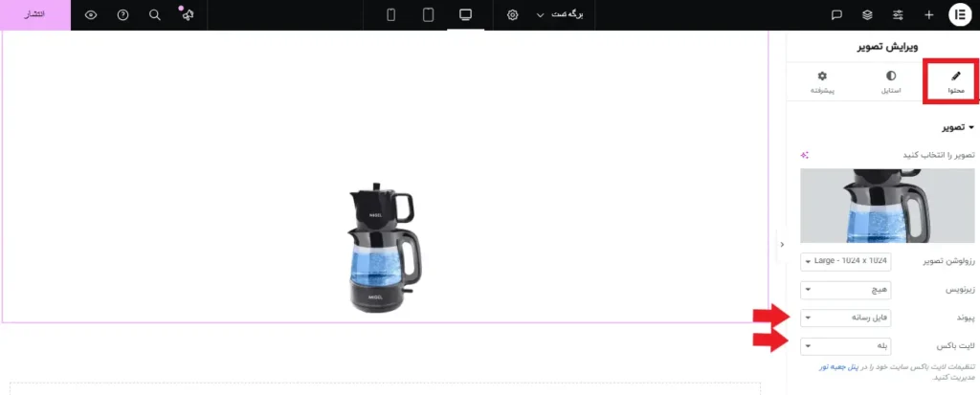980x395 pixels.
Task: Switch to mobile responsive view
Action: point(391,15)
